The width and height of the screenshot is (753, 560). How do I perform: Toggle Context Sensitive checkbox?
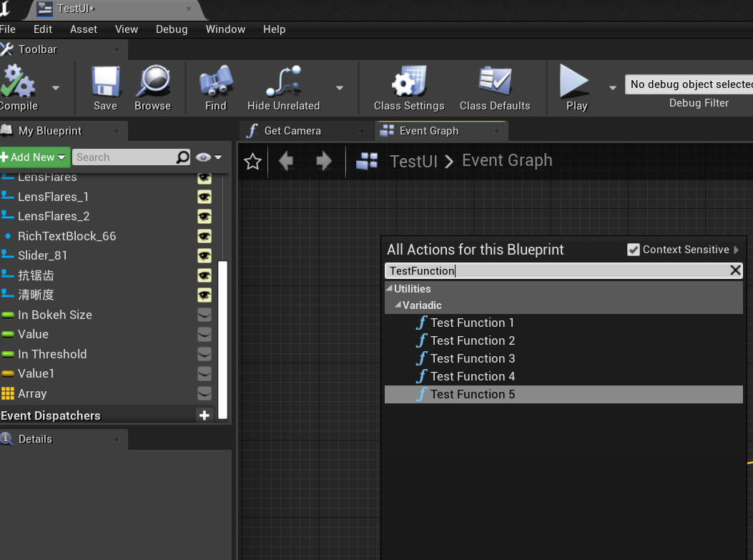[x=634, y=250]
